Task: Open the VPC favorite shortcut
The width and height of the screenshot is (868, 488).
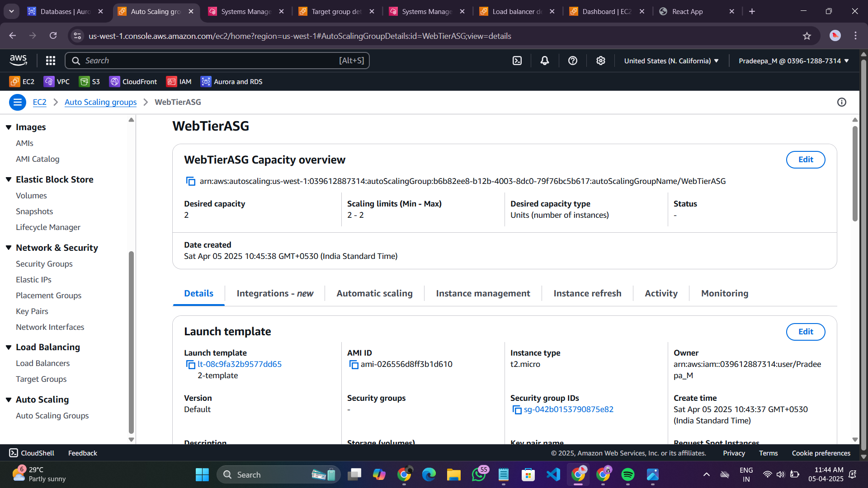Action: [57, 81]
